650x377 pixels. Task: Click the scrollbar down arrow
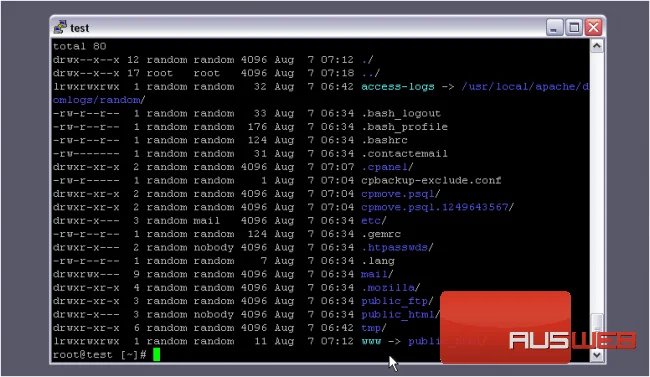click(x=597, y=355)
